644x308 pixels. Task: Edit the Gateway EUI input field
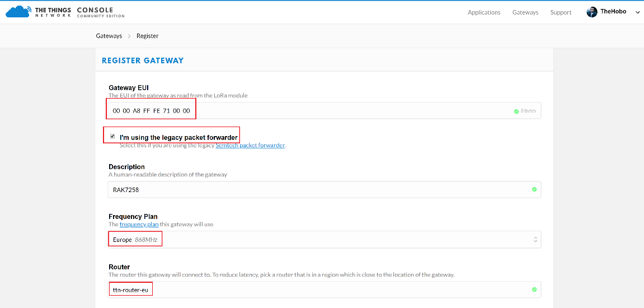click(325, 111)
